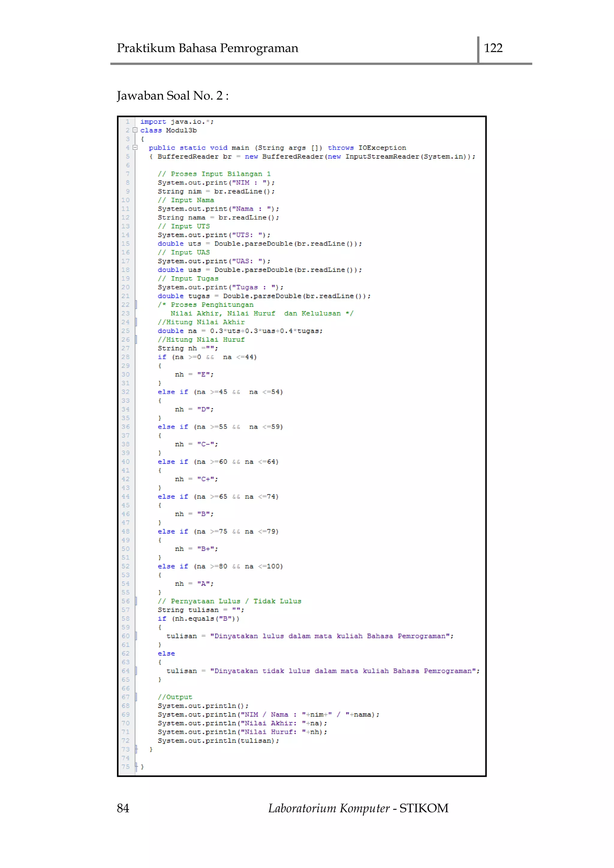Click the 'System.out.println(tulisan);' line
This screenshot has width=614, height=868.
coord(218,741)
